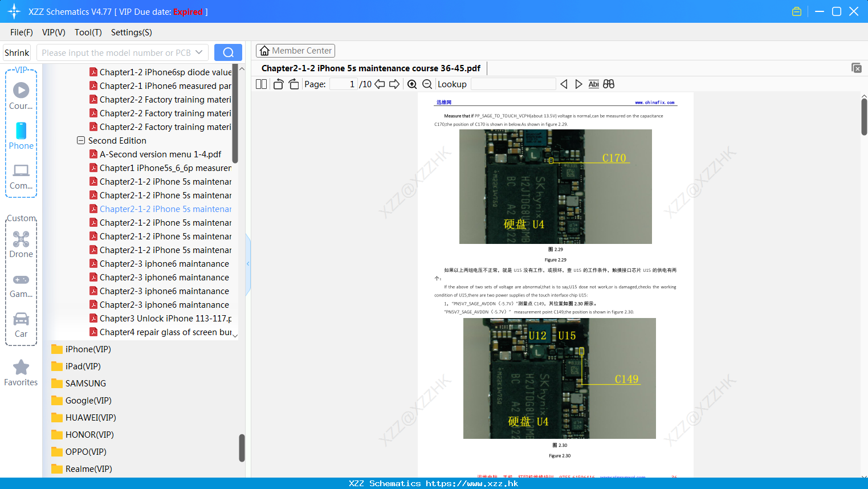Open Chapter3 Unlock iPhone 113-117 file
The image size is (868, 489).
(x=160, y=319)
